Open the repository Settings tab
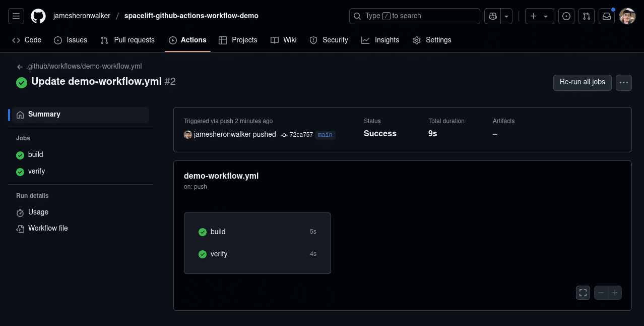This screenshot has width=644, height=326. [432, 40]
